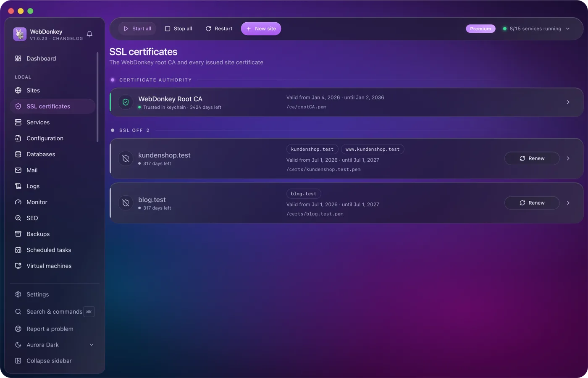The image size is (588, 378).
Task: Stop all services
Action: 178,29
